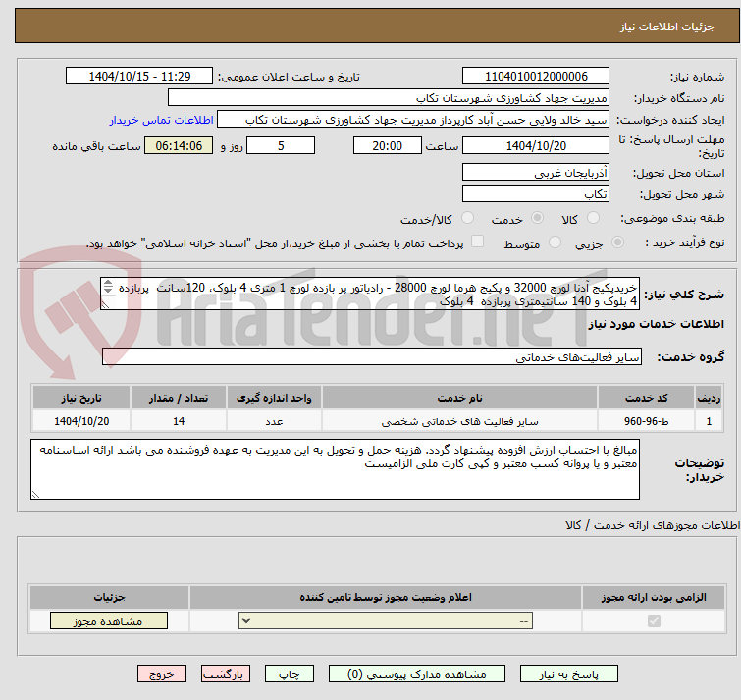741x700 pixels.
Task: Click the 'کد خدمت' column header
Action: pos(646,398)
